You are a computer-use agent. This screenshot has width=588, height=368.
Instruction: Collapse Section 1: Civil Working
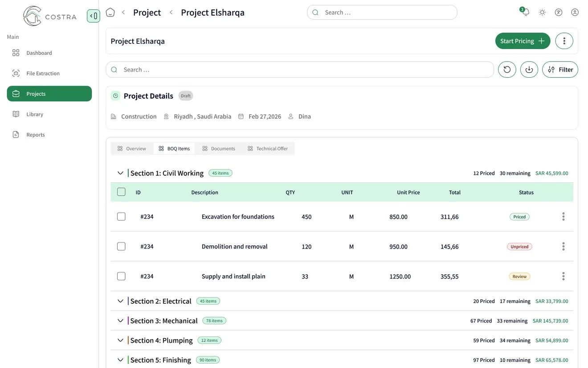[x=120, y=173]
